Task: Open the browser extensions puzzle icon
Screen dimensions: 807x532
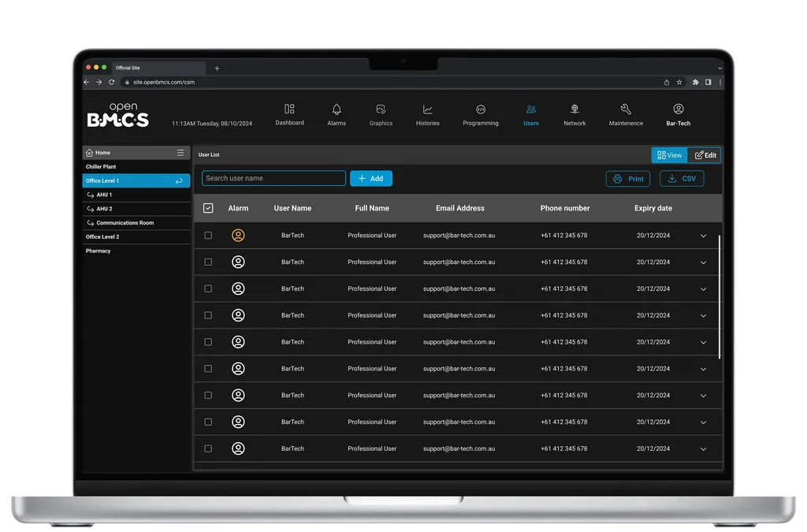Action: pos(695,82)
